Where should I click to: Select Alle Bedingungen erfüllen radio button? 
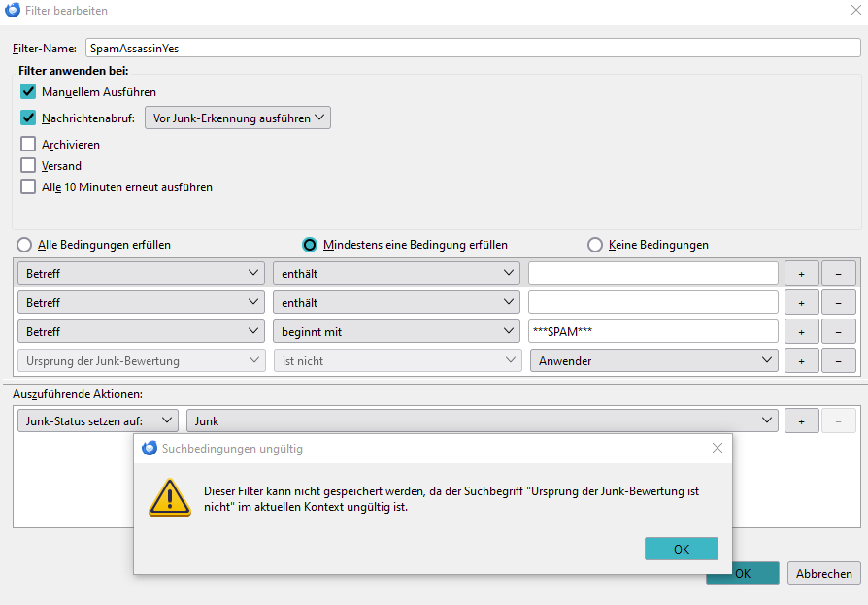[24, 245]
